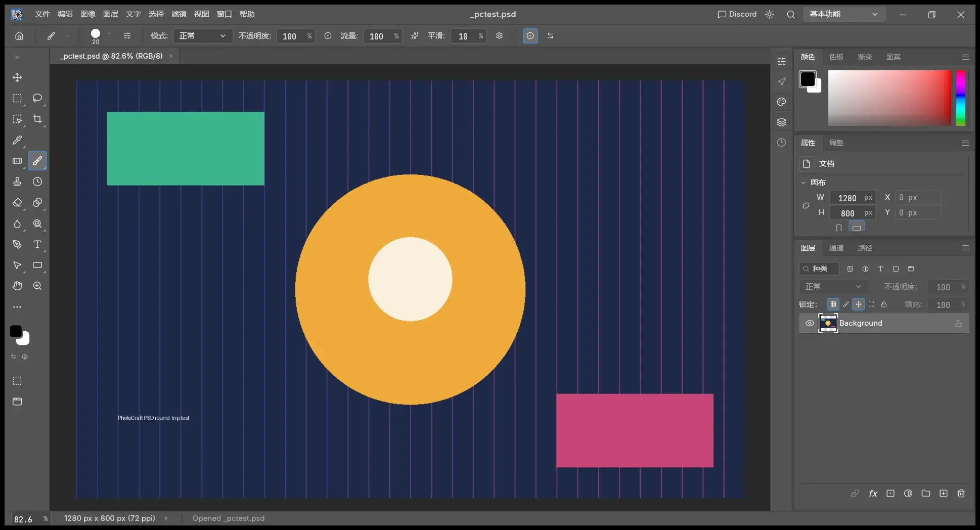Click the Background layer thumbnail
Screen dimensions: 980x530
[x=828, y=323]
